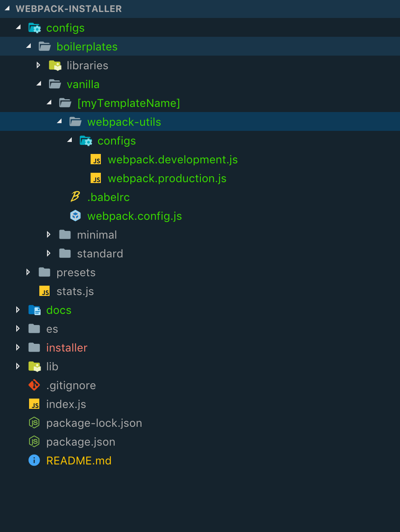The height and width of the screenshot is (532, 400).
Task: Click the git icon of .gitignore
Action: [34, 385]
